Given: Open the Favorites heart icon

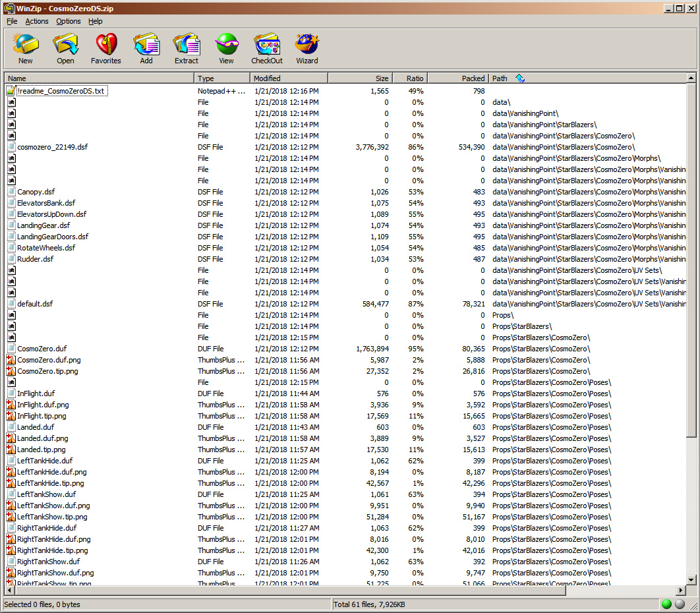Looking at the screenshot, I should pos(106,45).
